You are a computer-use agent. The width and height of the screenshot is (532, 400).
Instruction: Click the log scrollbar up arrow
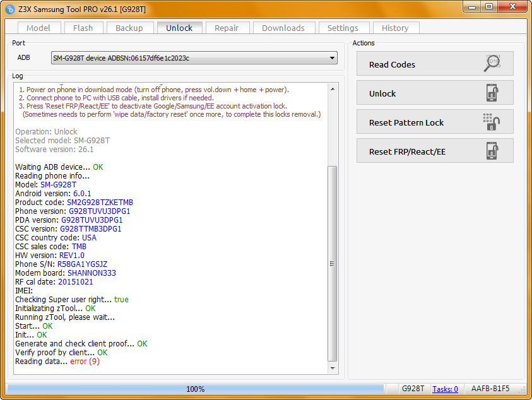[x=333, y=89]
